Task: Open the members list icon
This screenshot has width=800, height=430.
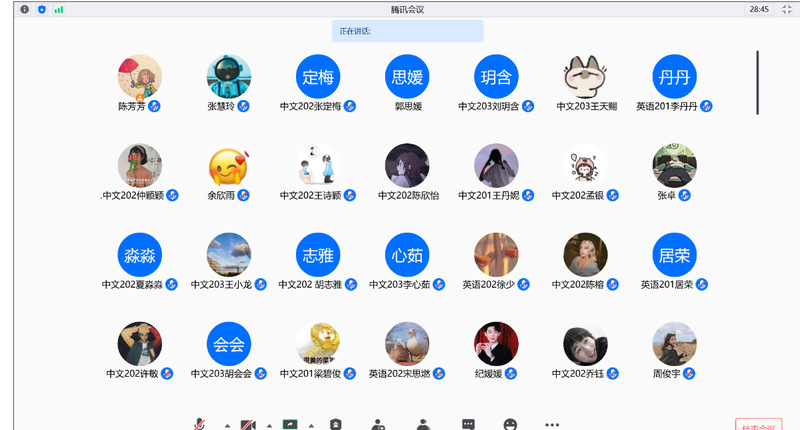Action: point(423,424)
